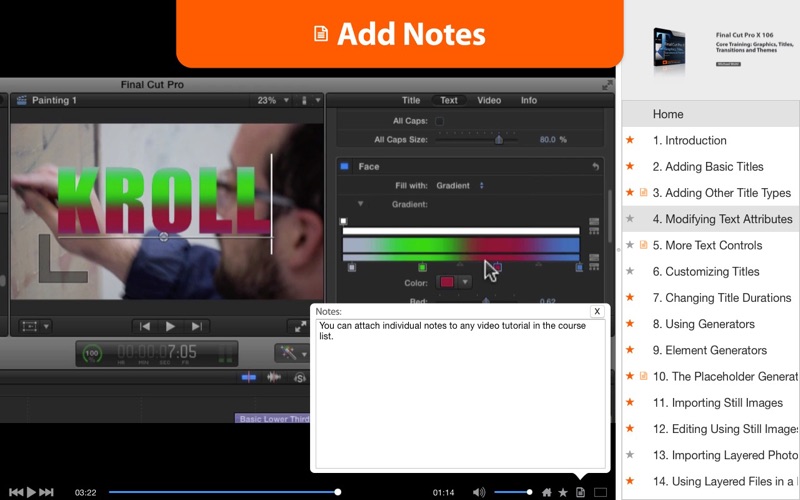Toggle favorite star for 12. Editing Using Still Images
The image size is (800, 500).
coord(630,428)
